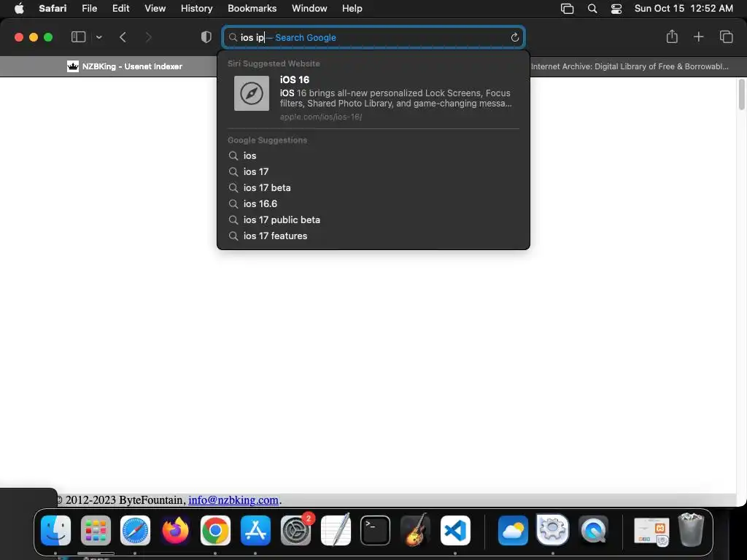
Task: Open the History menu
Action: pos(197,9)
